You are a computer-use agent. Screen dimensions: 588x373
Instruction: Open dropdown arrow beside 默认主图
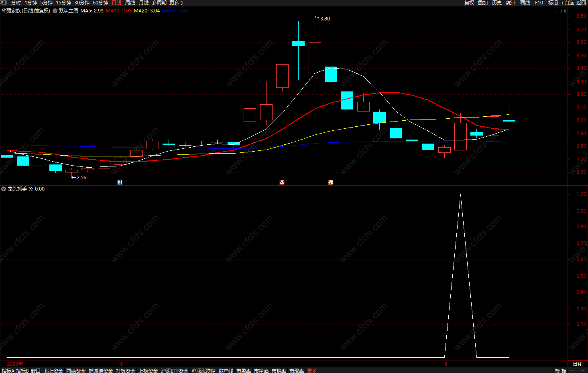pos(55,11)
